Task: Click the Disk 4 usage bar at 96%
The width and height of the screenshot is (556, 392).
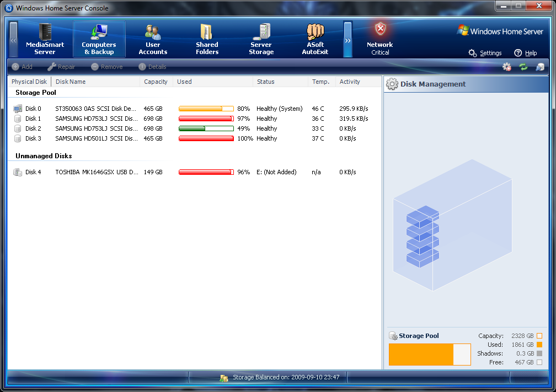Action: [x=206, y=172]
